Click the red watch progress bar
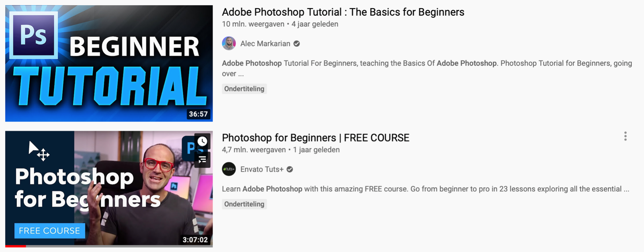The width and height of the screenshot is (644, 252). point(15,246)
